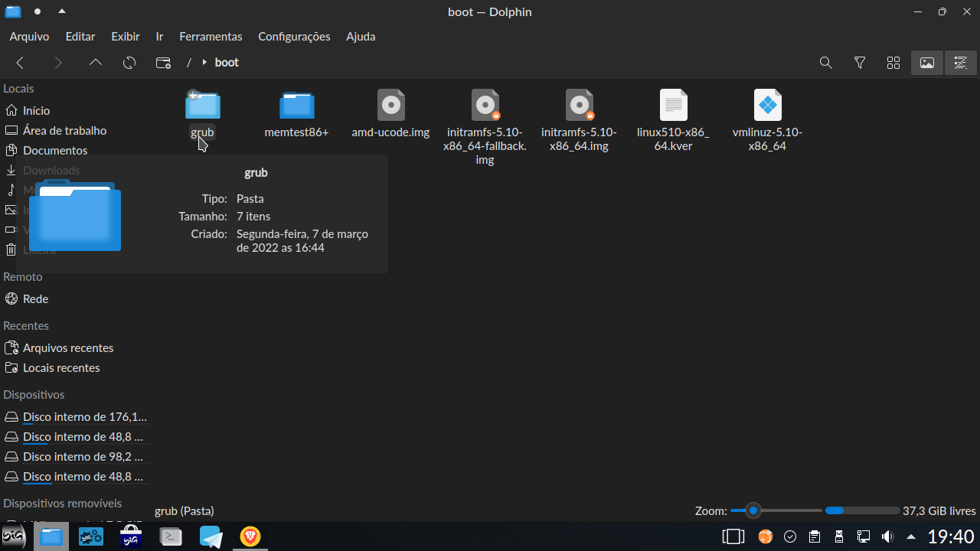Viewport: 980px width, 551px height.
Task: Toggle the details panel button
Action: [x=961, y=63]
